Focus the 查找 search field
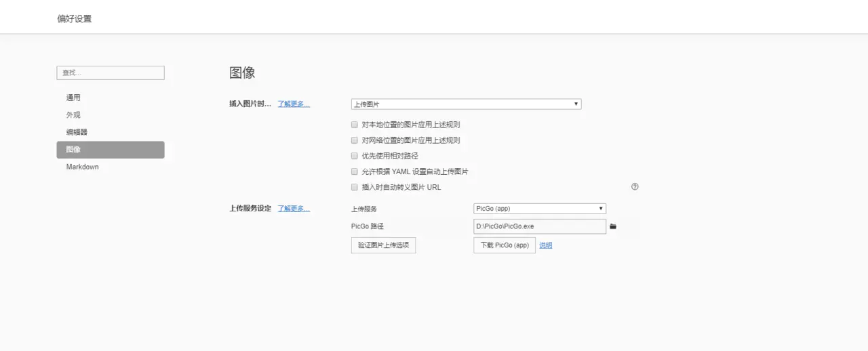868x351 pixels. 110,73
